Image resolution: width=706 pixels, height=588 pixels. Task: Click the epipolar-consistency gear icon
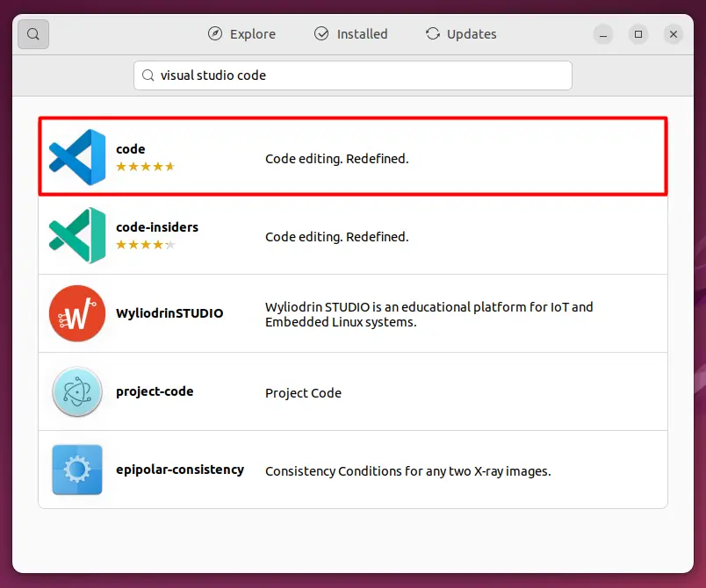[x=77, y=470]
